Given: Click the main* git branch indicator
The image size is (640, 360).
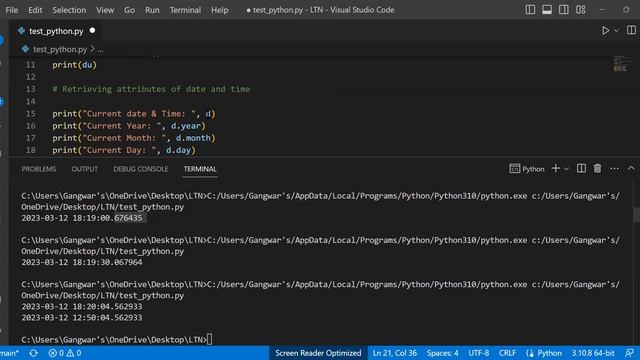Looking at the screenshot, I should coord(9,353).
